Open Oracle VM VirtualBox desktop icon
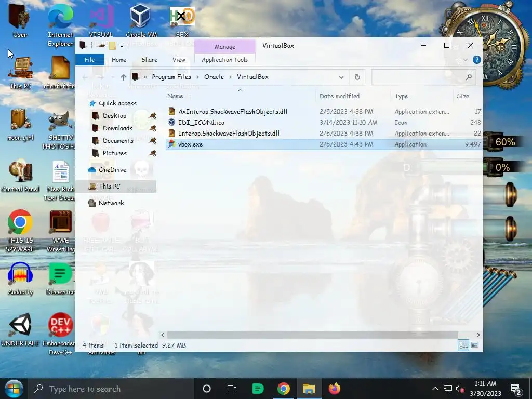 click(x=141, y=21)
